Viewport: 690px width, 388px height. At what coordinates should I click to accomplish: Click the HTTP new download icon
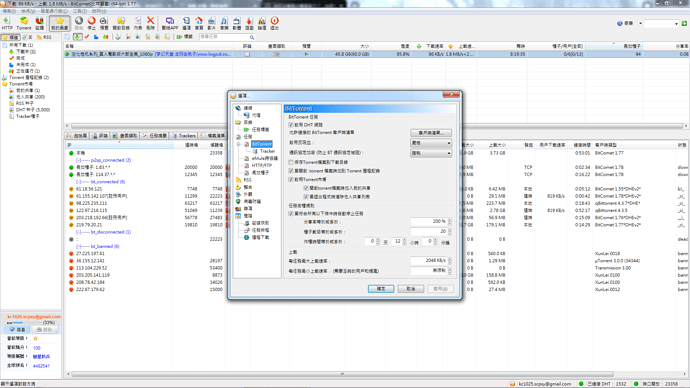tap(7, 23)
